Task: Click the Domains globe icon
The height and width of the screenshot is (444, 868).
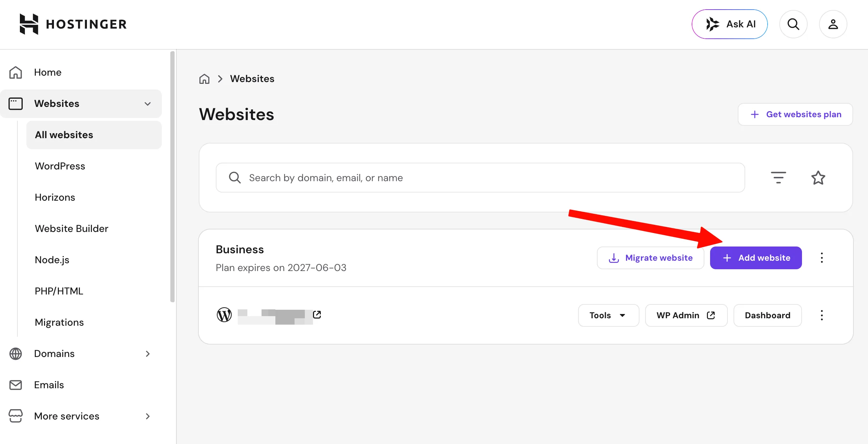Action: (16, 354)
